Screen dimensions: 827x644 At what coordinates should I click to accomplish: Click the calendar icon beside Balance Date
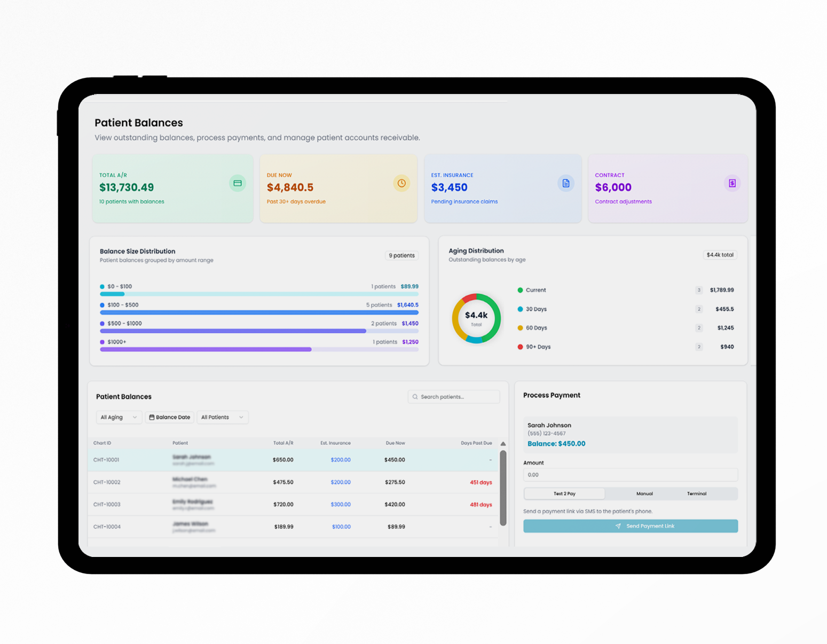[x=152, y=418]
